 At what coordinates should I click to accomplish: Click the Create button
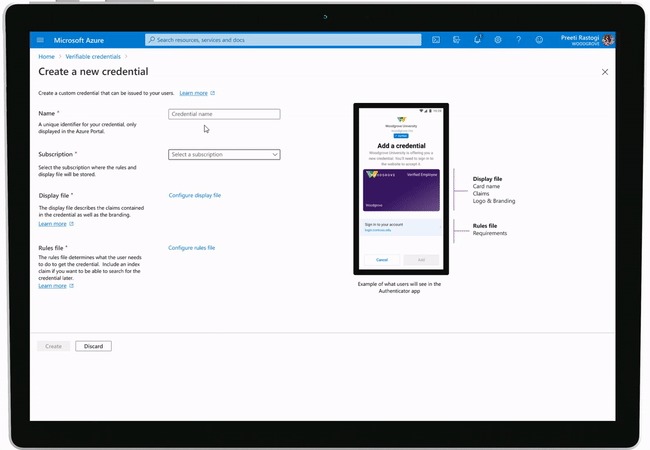(x=54, y=346)
